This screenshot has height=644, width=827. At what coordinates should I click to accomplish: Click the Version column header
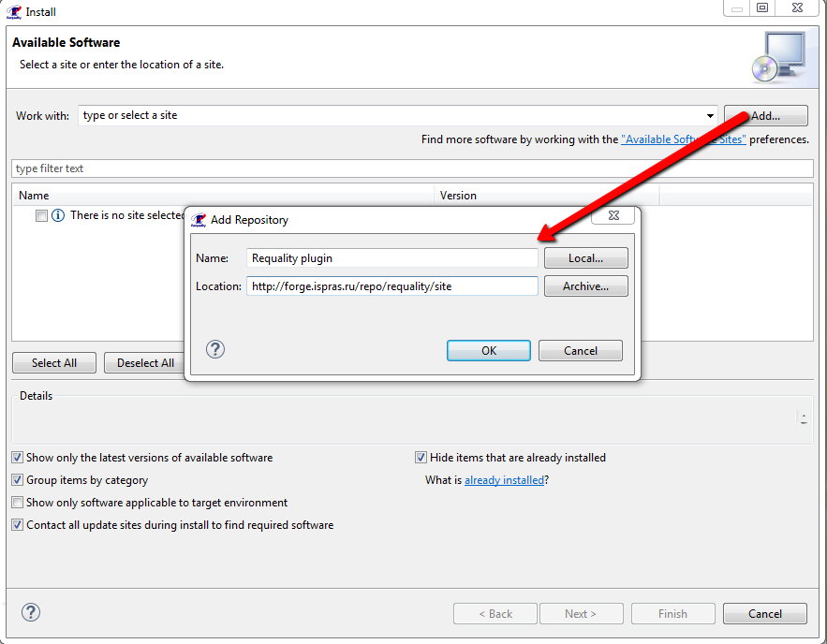coord(546,196)
